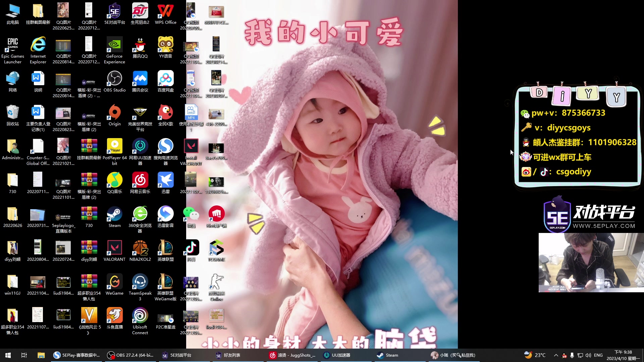Open the 说明 WPS document
644x362 pixels.
38,81
